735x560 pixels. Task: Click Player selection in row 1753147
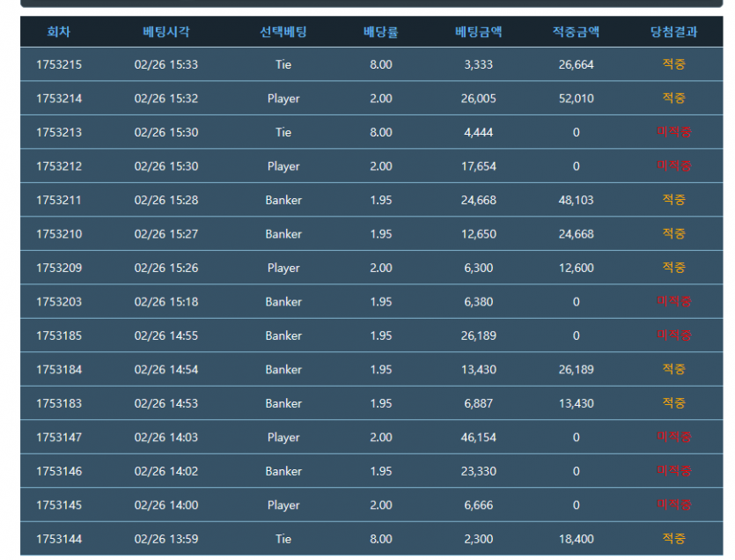(x=283, y=437)
